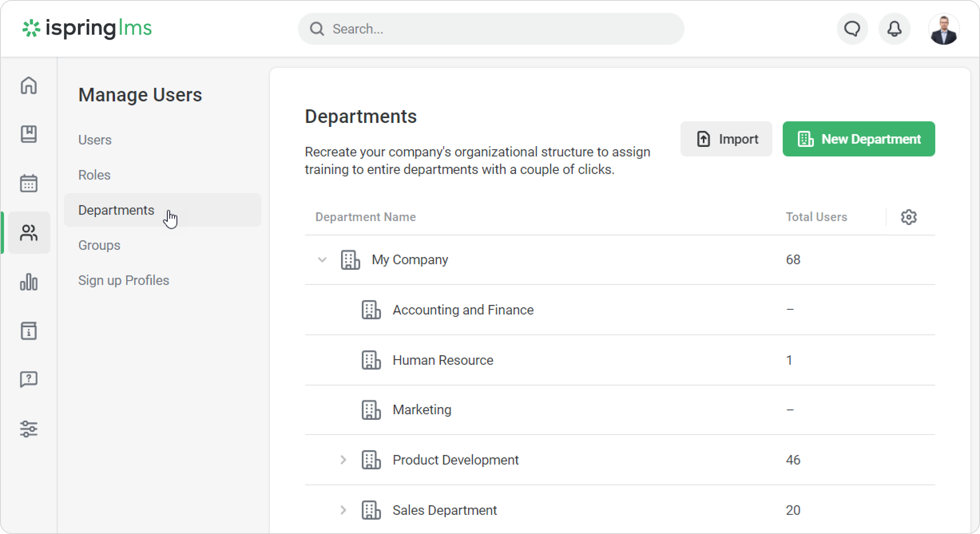Open the notifications bell icon
The height and width of the screenshot is (534, 980).
pyautogui.click(x=895, y=29)
